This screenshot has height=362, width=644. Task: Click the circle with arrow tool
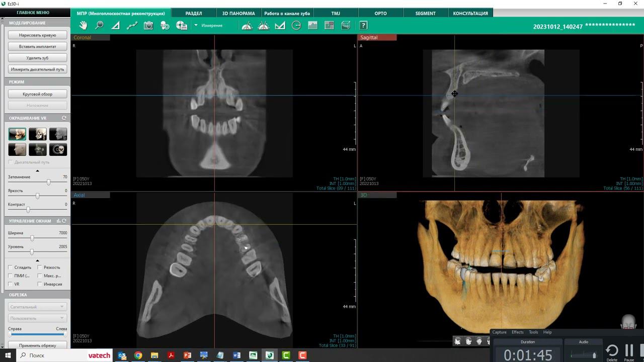(296, 25)
